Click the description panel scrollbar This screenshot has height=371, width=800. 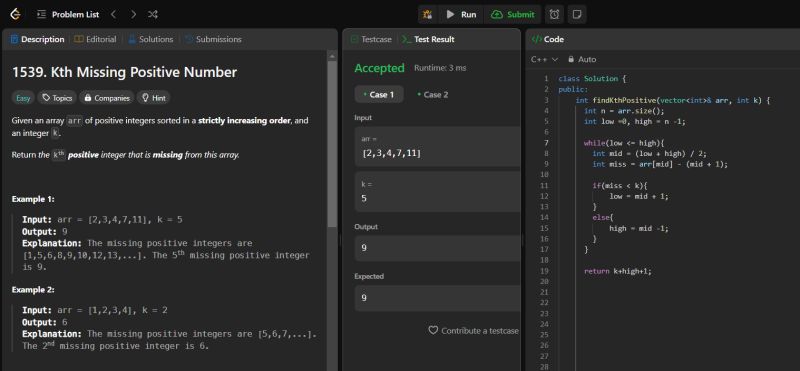(332, 143)
